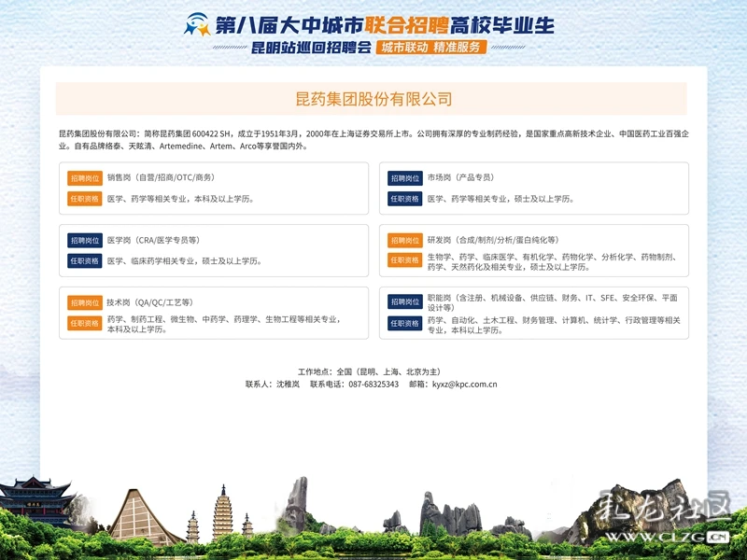Click 任职资格 tag in the 技术岗 card

click(x=85, y=323)
